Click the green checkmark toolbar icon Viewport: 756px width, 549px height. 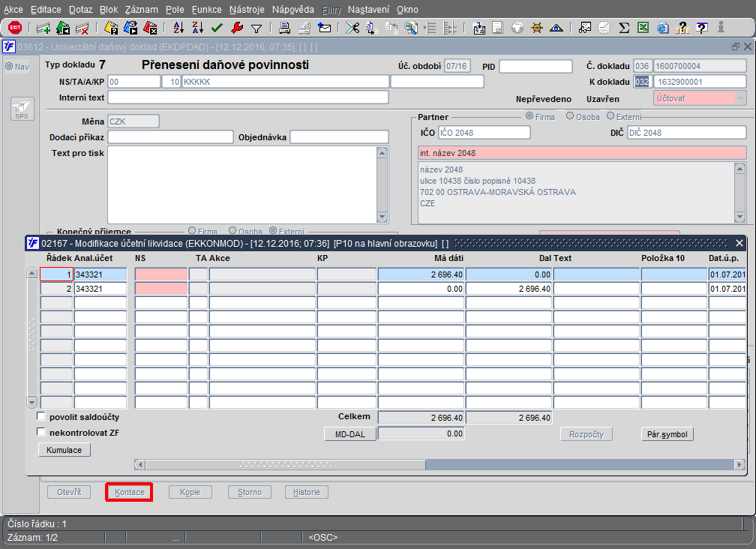217,28
